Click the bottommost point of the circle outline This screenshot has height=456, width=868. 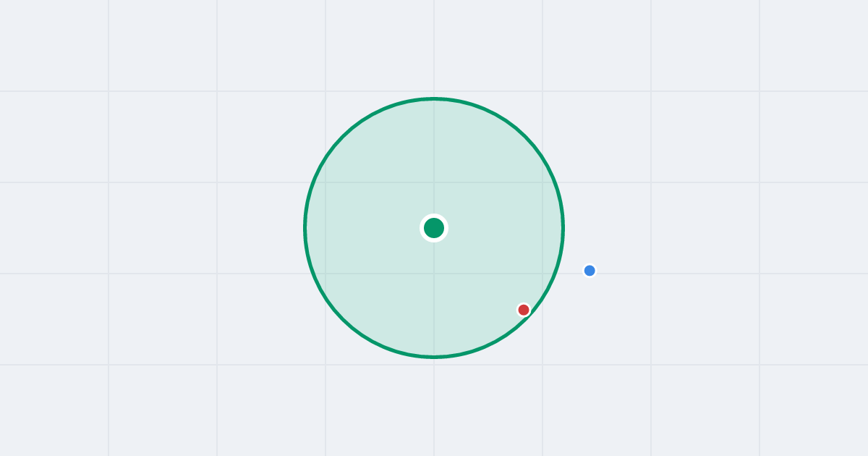(434, 357)
